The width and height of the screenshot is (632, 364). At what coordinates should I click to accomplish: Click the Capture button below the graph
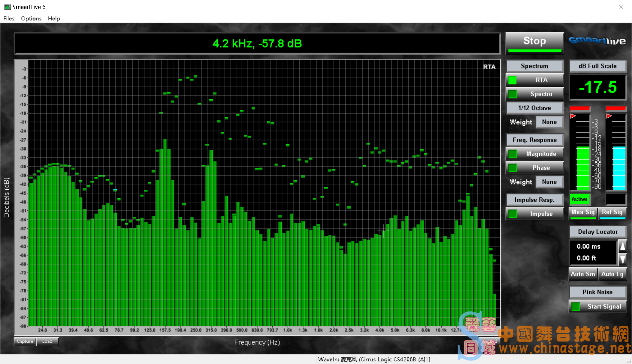click(25, 341)
